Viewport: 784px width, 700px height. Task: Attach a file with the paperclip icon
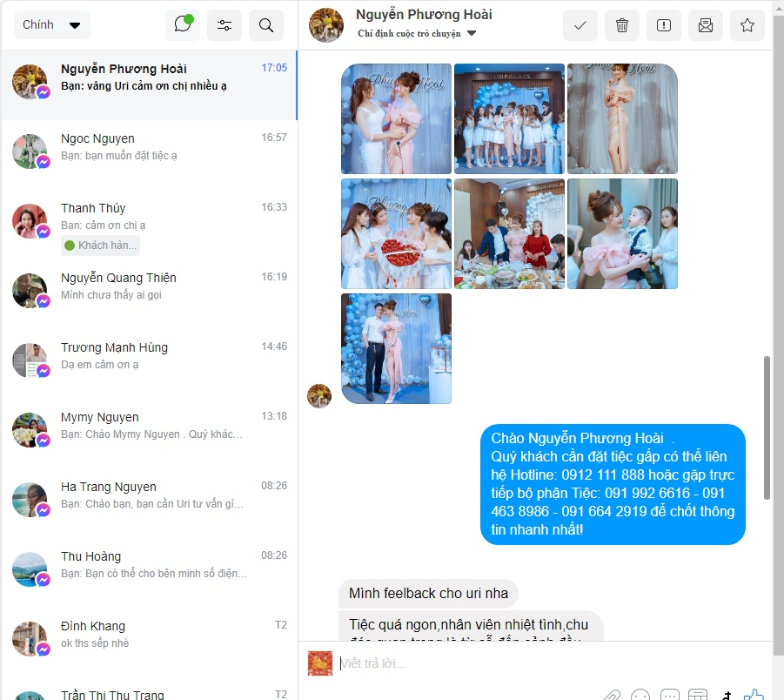coord(612,695)
